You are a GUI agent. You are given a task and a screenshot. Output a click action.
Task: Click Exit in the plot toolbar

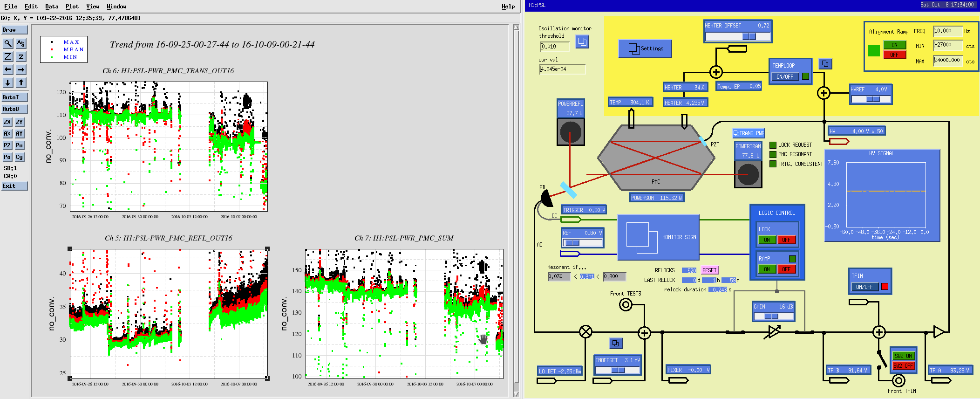[x=14, y=186]
